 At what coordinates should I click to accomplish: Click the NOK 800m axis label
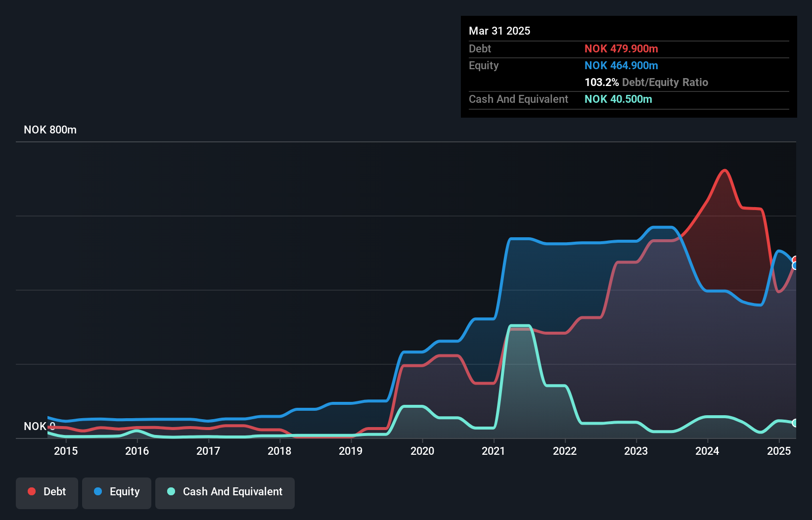(50, 130)
